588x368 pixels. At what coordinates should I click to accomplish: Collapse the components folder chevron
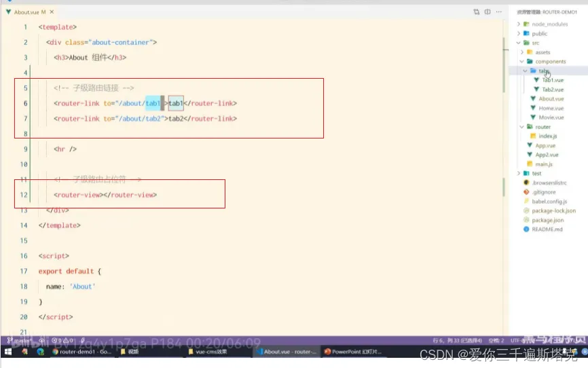[522, 61]
